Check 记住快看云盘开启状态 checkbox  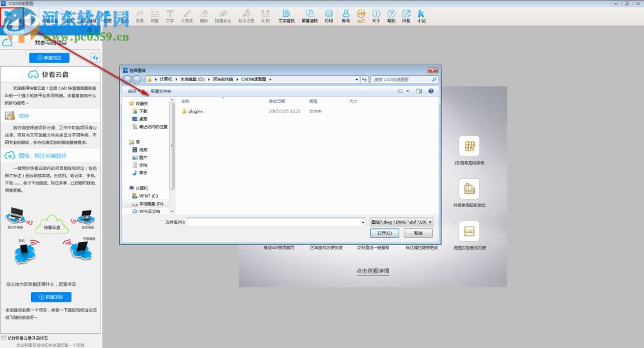click(4, 338)
